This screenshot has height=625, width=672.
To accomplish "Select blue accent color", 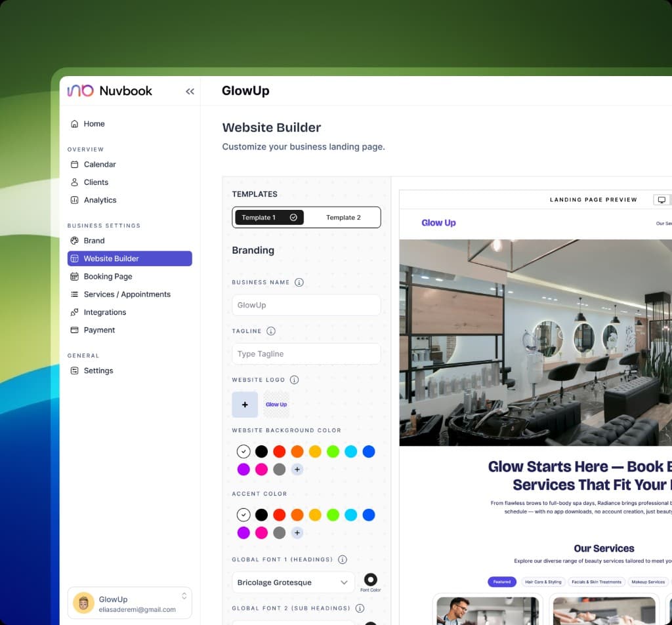I will (369, 515).
